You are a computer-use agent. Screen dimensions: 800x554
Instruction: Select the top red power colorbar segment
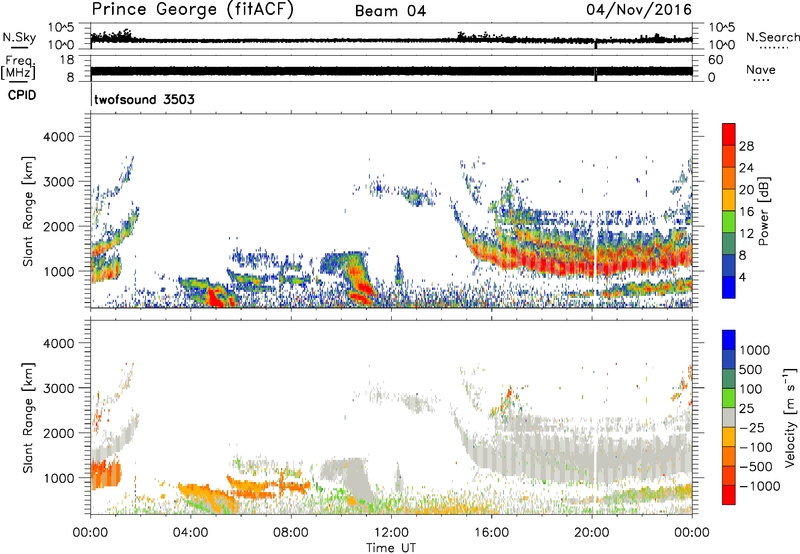pyautogui.click(x=729, y=134)
